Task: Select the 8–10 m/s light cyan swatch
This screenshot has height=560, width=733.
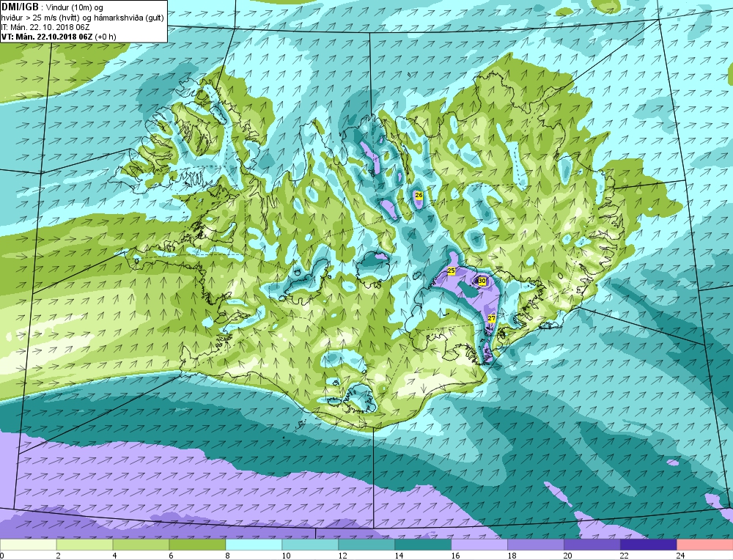Action: [254, 545]
